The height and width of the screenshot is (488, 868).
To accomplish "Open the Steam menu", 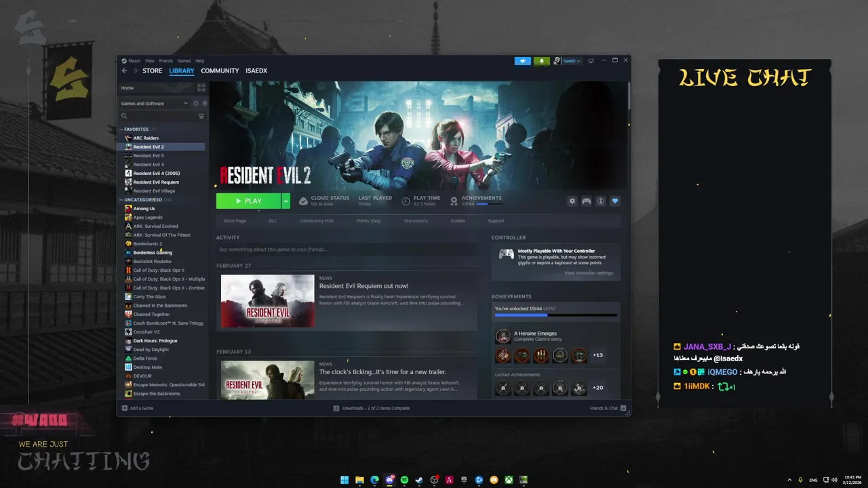I will coord(134,61).
